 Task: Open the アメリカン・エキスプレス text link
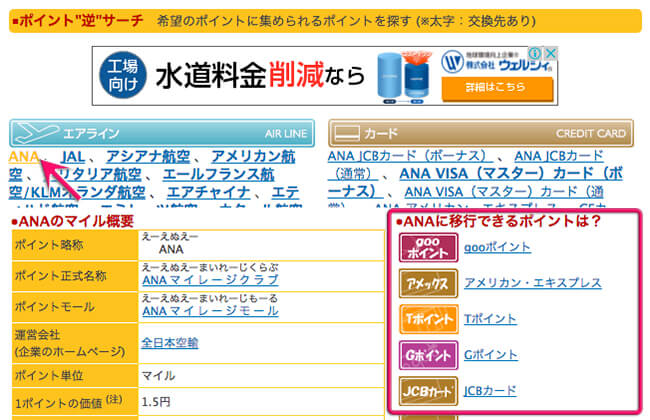coord(533,283)
